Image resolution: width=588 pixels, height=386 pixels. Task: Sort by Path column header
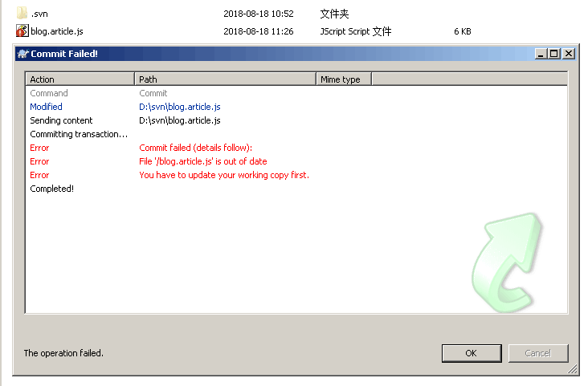coord(225,79)
